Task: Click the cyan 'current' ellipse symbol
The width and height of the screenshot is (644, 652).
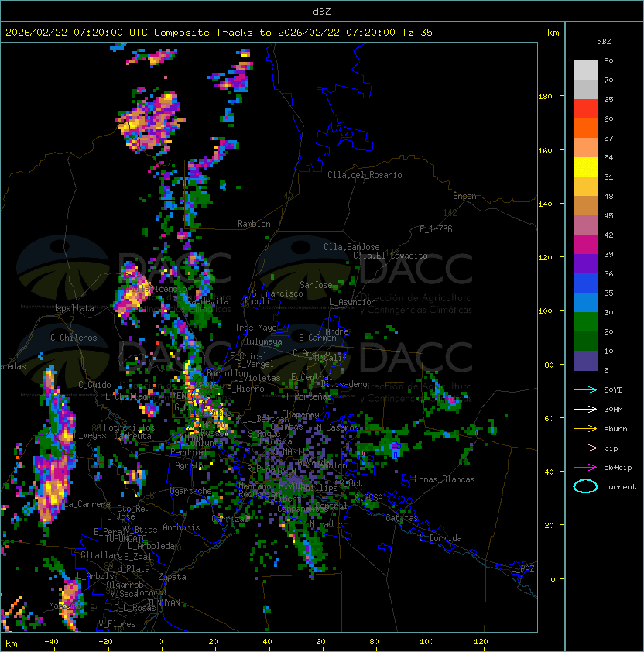Action: coord(585,486)
